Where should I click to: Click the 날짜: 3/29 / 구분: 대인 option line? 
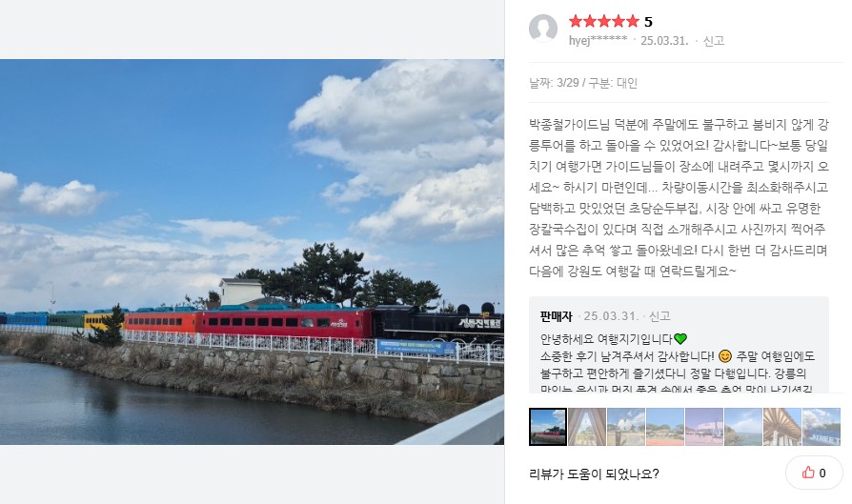tap(583, 83)
